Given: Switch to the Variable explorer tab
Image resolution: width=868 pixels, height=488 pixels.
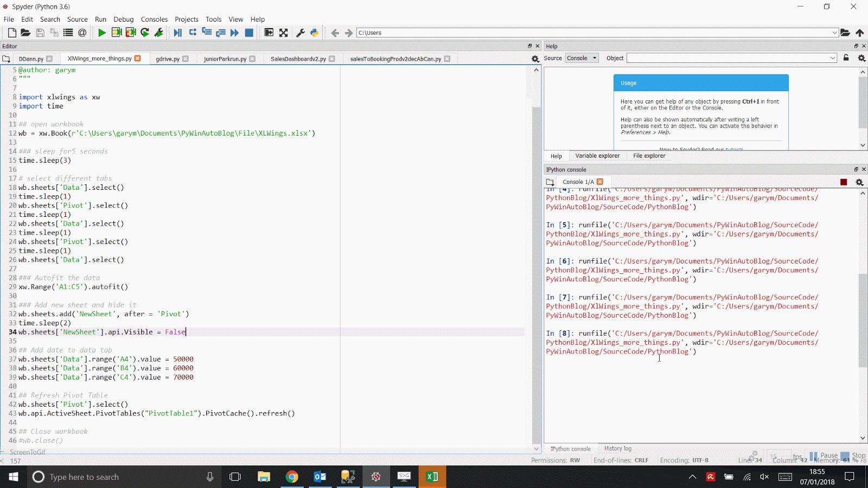Looking at the screenshot, I should tap(597, 156).
